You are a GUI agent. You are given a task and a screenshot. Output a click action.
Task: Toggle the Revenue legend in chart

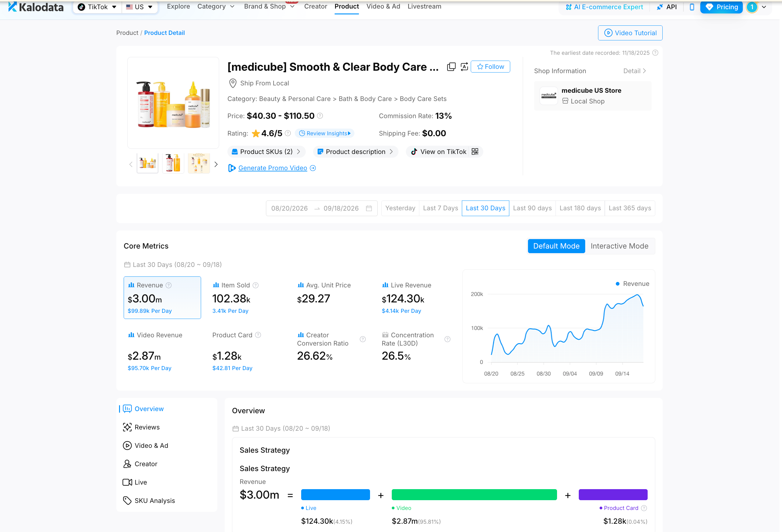pos(632,284)
